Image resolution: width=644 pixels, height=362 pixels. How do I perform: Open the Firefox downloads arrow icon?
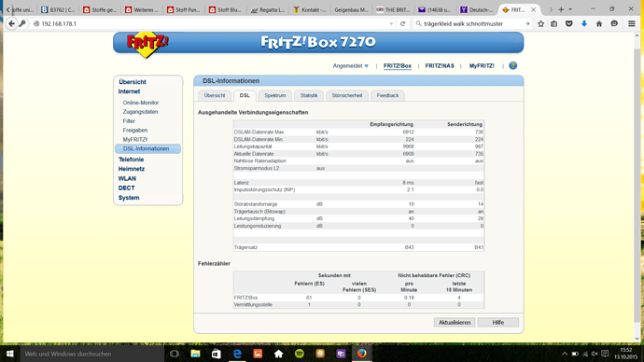(x=584, y=24)
